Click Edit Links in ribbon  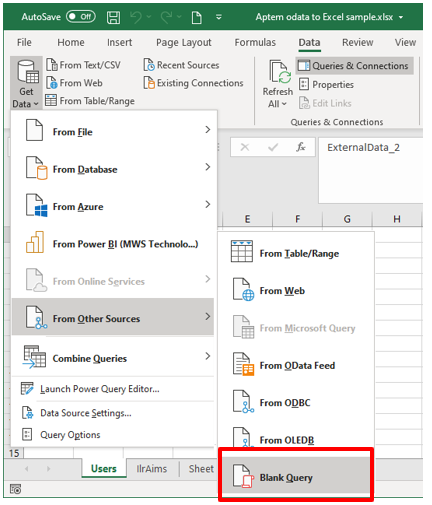[325, 103]
